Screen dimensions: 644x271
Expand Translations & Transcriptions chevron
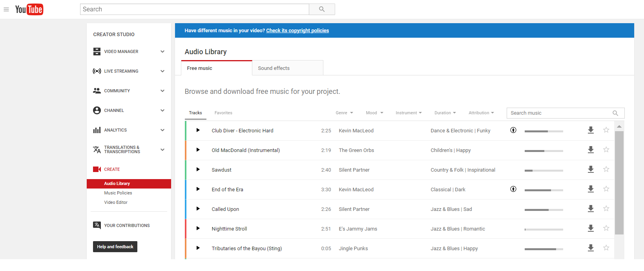162,150
